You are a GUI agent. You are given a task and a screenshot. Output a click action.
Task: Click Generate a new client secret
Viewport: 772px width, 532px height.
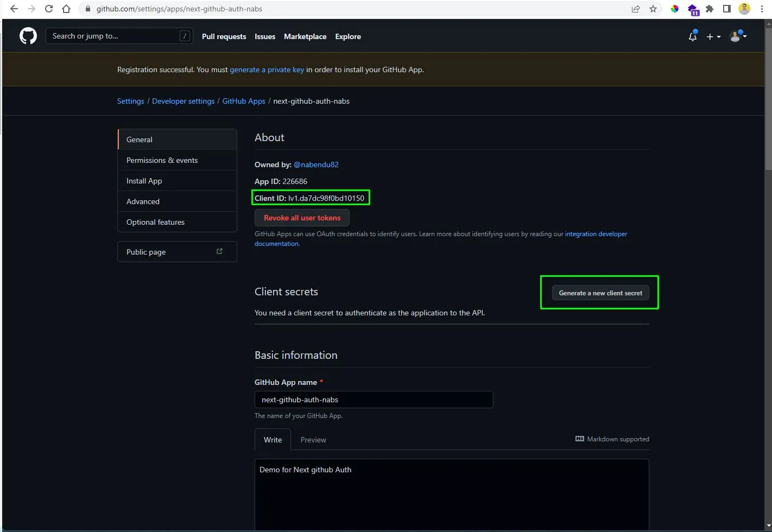[600, 293]
